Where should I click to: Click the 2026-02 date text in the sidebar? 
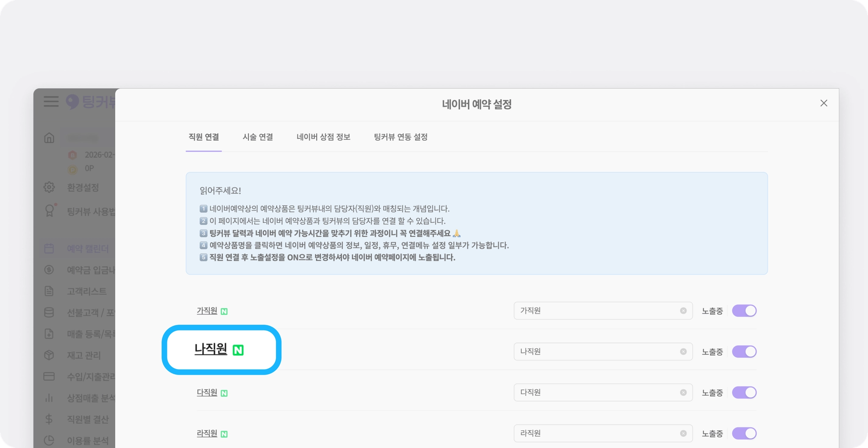(100, 155)
